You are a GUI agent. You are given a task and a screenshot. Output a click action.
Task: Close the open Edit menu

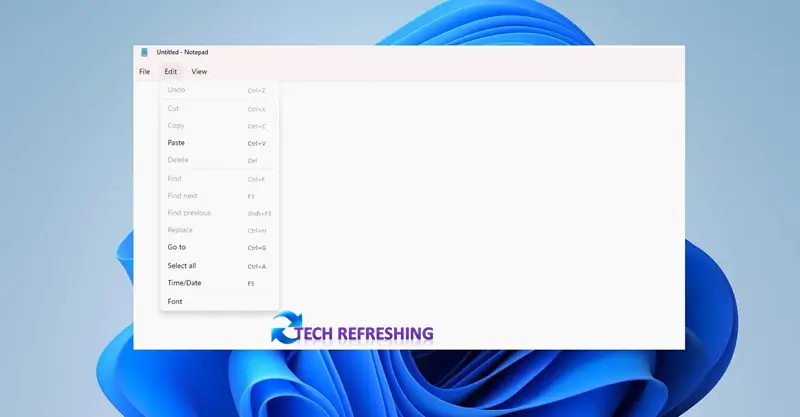(170, 71)
